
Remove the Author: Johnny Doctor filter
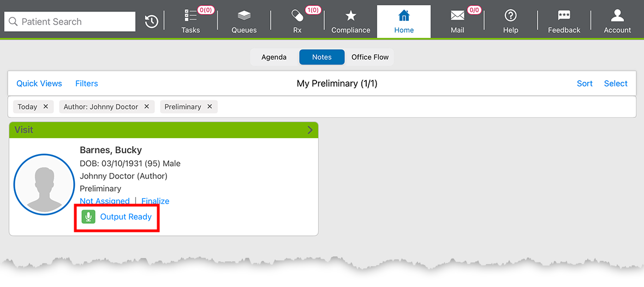pos(147,106)
